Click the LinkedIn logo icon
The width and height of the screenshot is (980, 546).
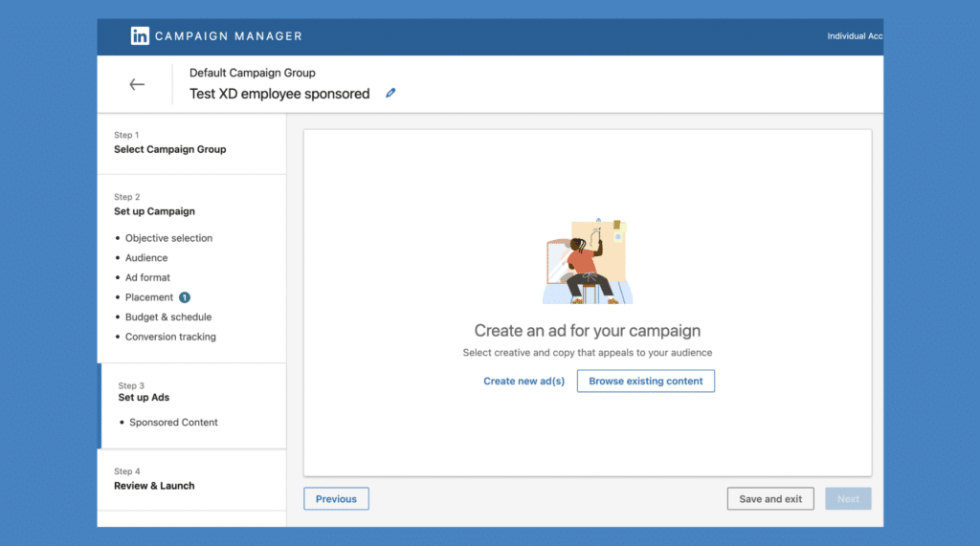[140, 36]
